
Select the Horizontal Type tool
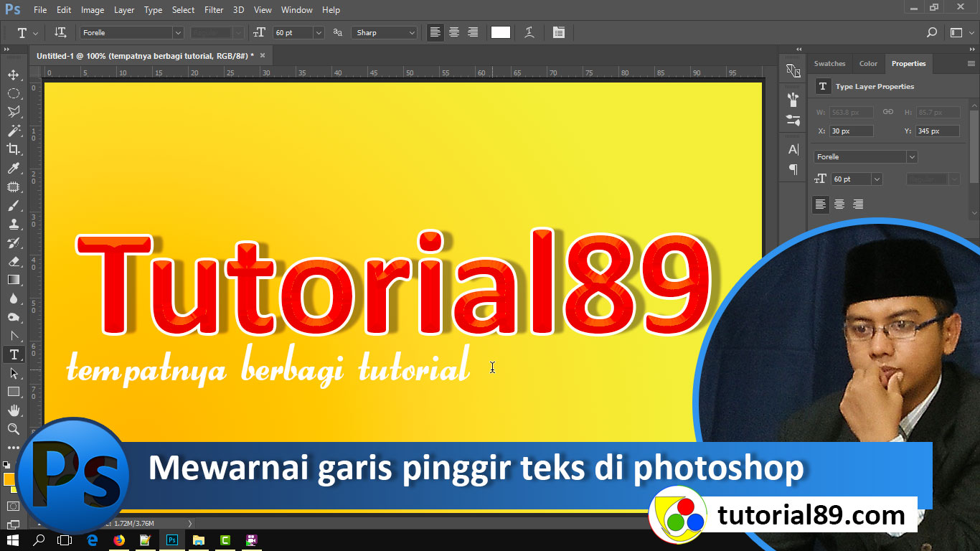pyautogui.click(x=13, y=354)
